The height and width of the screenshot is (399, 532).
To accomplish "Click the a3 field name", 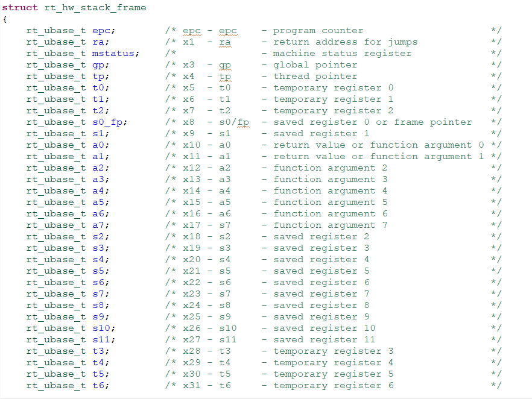I will tap(98, 180).
